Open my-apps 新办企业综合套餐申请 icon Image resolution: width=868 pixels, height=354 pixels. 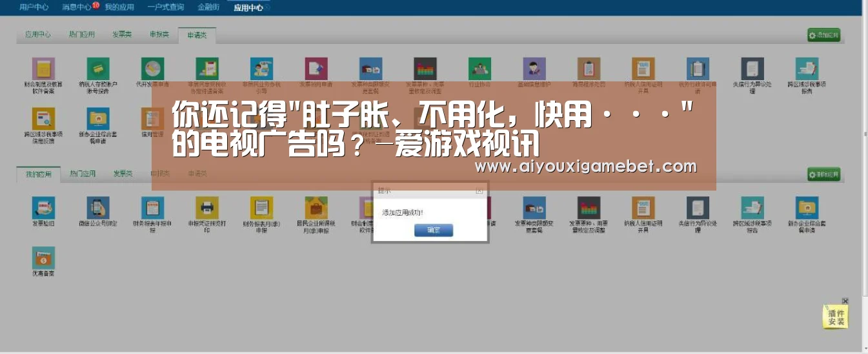[807, 208]
